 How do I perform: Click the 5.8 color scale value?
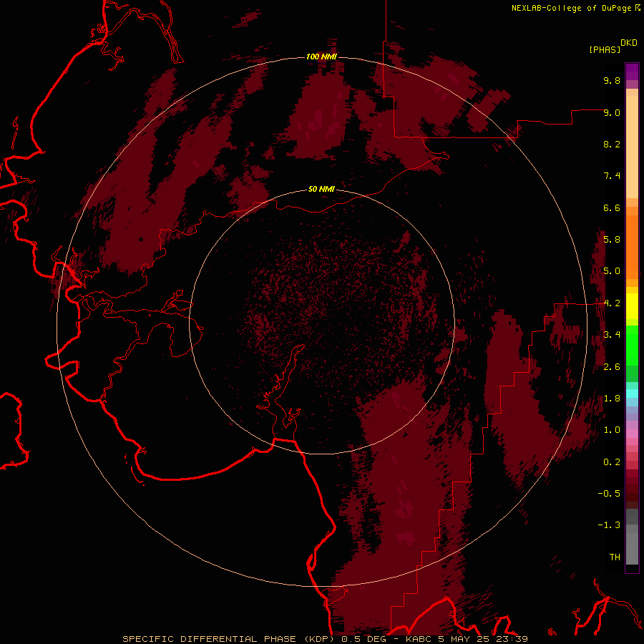point(612,240)
